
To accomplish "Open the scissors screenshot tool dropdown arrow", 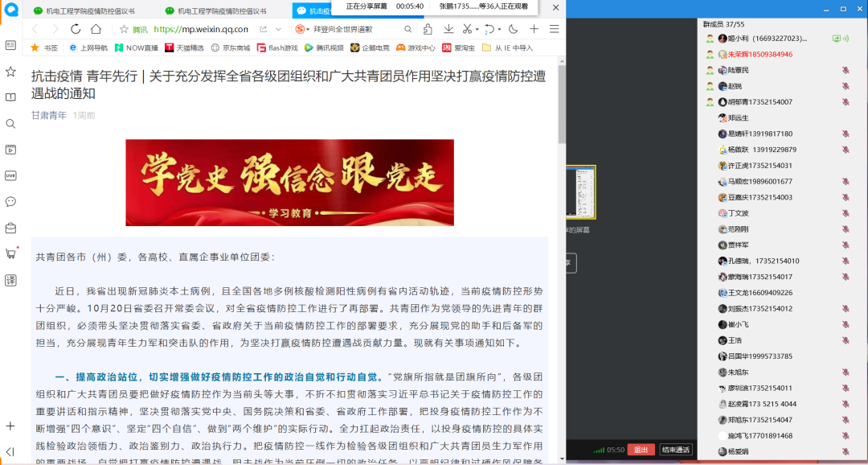I will (478, 29).
